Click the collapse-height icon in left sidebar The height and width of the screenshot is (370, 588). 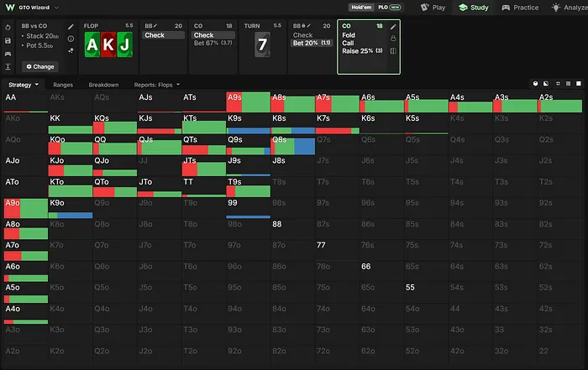[x=8, y=66]
